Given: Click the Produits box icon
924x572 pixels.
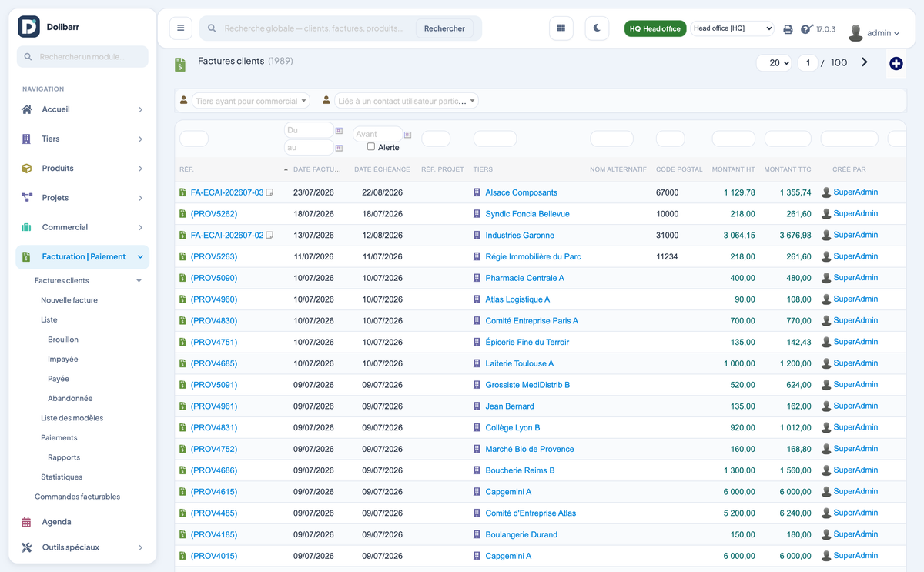Looking at the screenshot, I should [27, 169].
